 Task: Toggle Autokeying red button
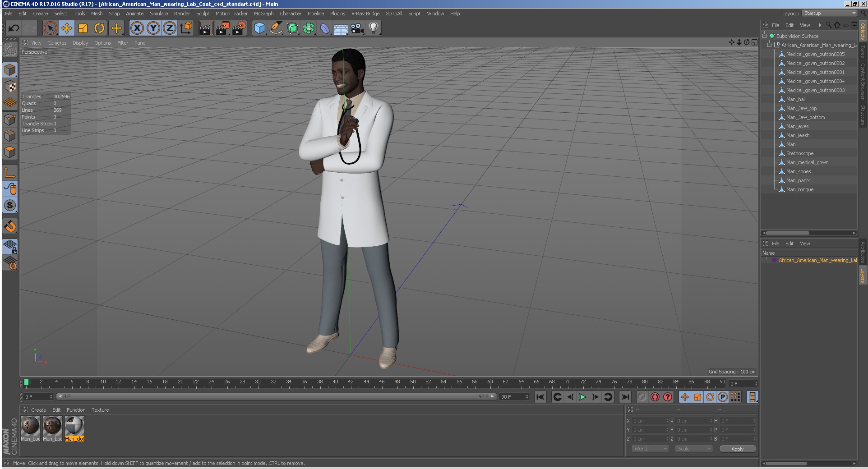pyautogui.click(x=655, y=397)
